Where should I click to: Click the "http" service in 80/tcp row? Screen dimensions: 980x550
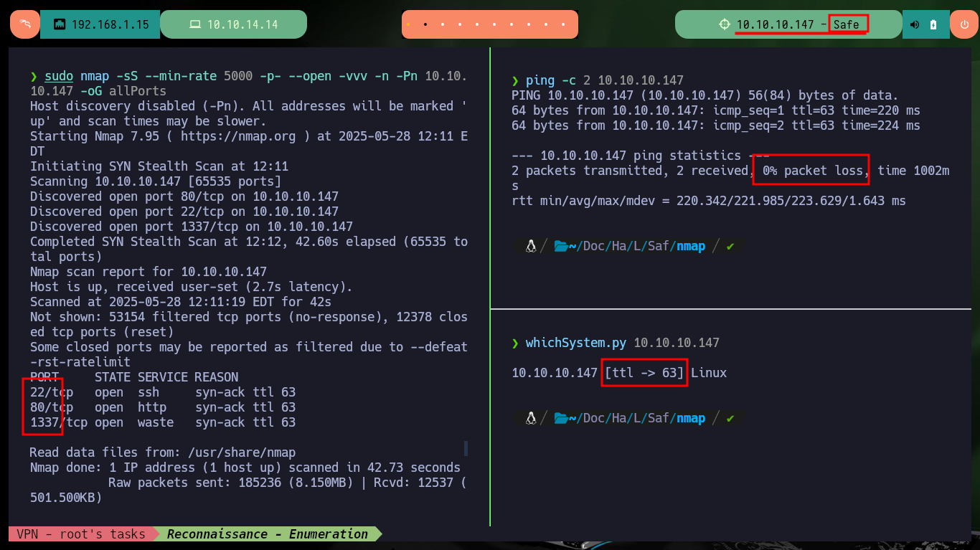click(152, 407)
